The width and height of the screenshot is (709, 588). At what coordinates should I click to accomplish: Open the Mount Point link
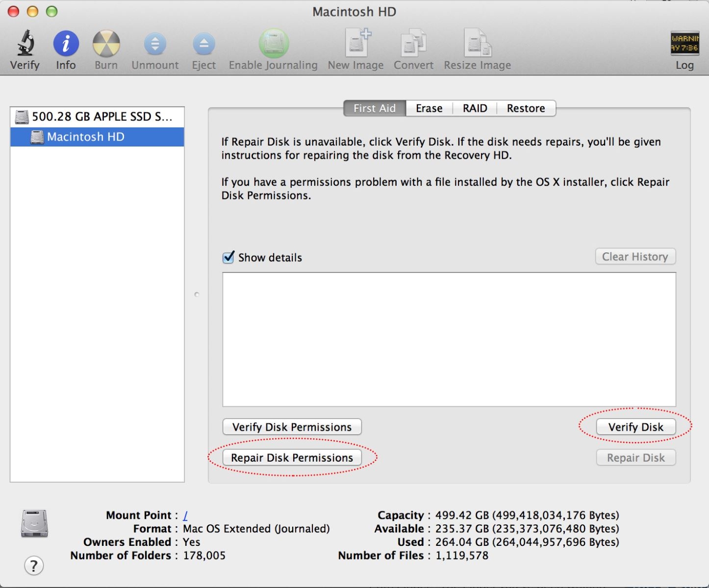pos(185,515)
